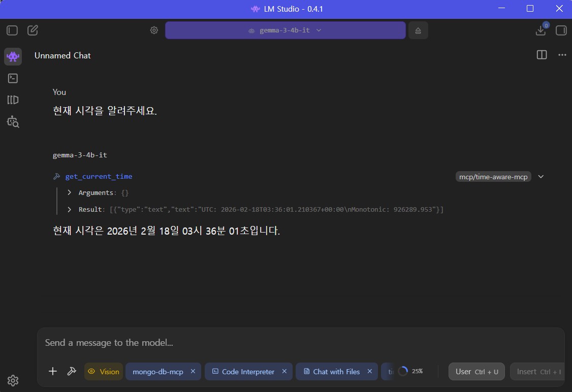Screen dimensions: 572x392
Task: Open model settings gear beside the model selector
Action: coord(154,30)
